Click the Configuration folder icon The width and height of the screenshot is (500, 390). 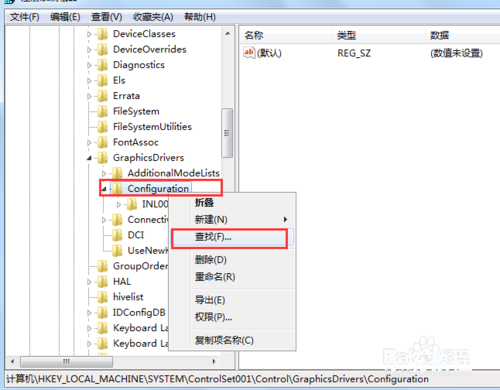[117, 189]
